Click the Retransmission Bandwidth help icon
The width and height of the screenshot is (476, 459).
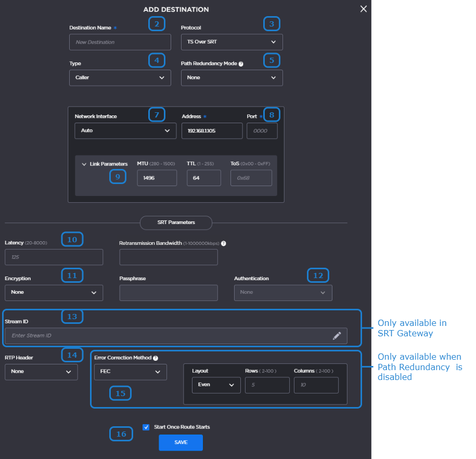click(x=224, y=243)
